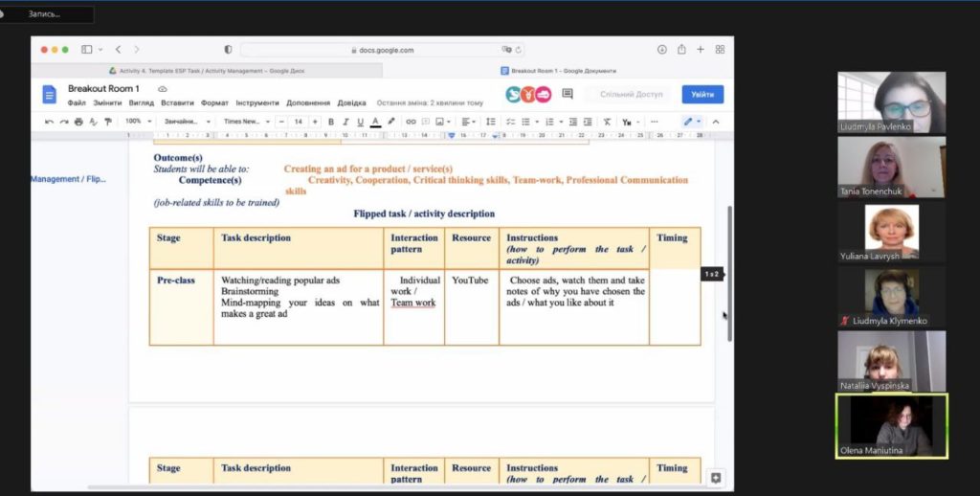Screen dimensions: 980x496
Task: Click the print icon in the toolbar
Action: [78, 122]
